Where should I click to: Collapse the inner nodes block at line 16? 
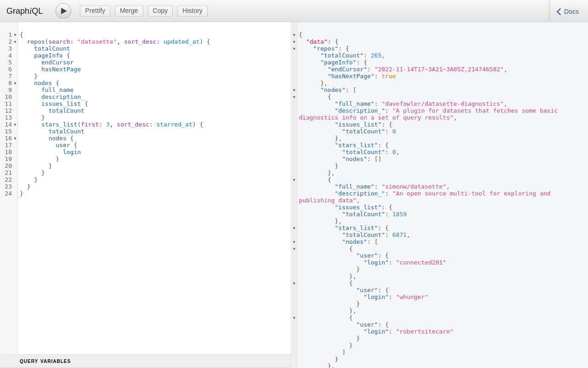15,138
